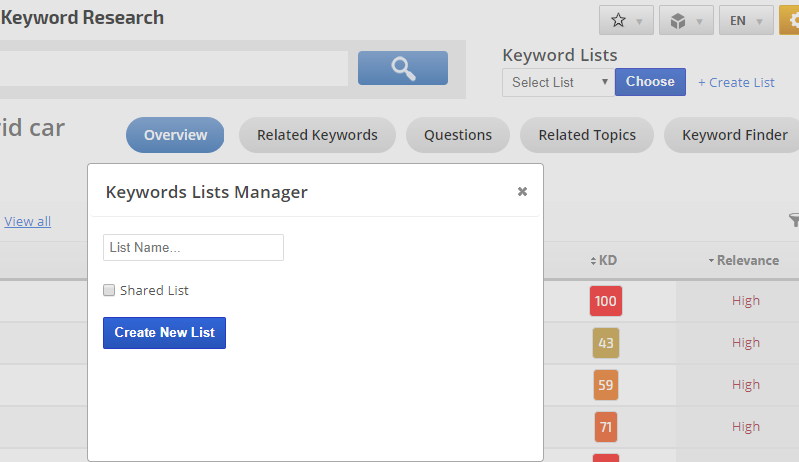Open the cube icon dropdown menu
This screenshot has width=799, height=462.
(x=685, y=20)
